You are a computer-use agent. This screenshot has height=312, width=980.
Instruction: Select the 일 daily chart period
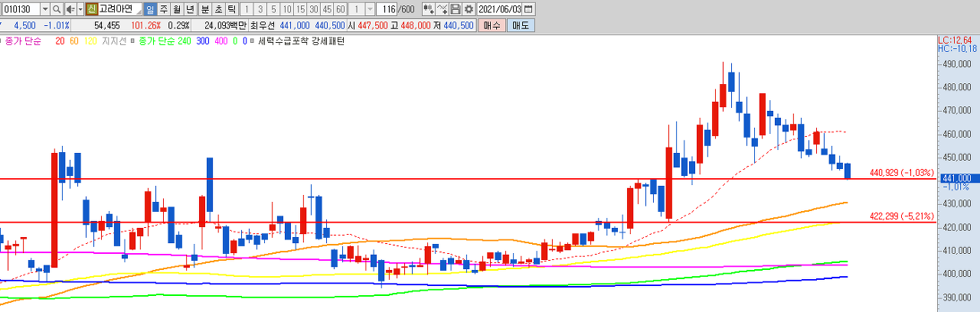tap(150, 9)
